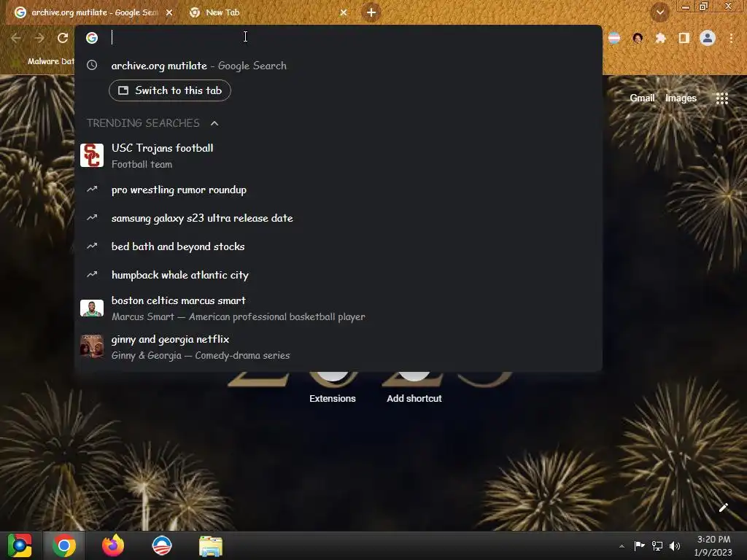
Task: Open the Chrome three-dot menu
Action: coord(731,38)
